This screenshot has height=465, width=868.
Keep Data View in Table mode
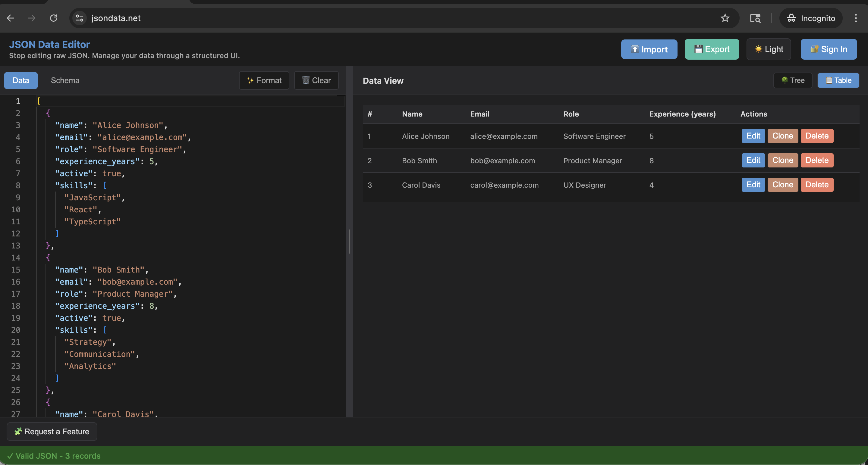(x=838, y=80)
